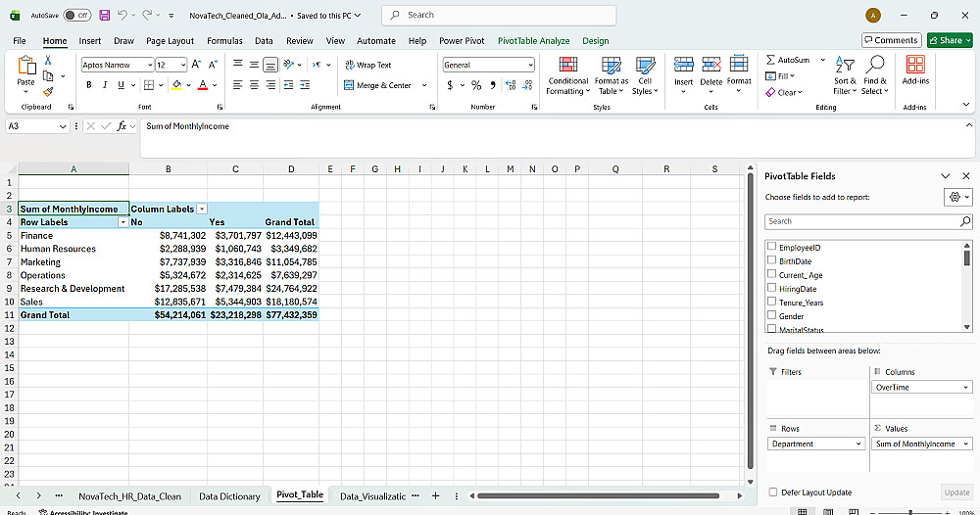Image resolution: width=980 pixels, height=515 pixels.
Task: Enable Defer Layout Update checkbox
Action: coord(773,492)
